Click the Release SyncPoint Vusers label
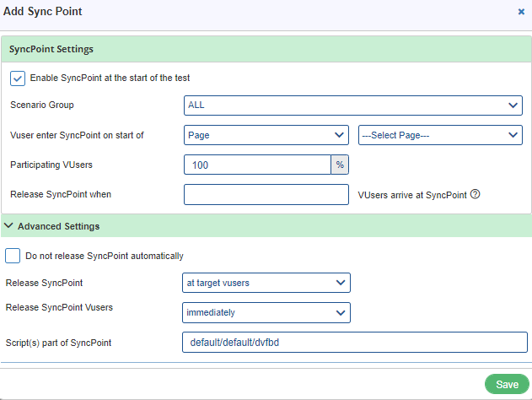The height and width of the screenshot is (400, 532). 59,307
